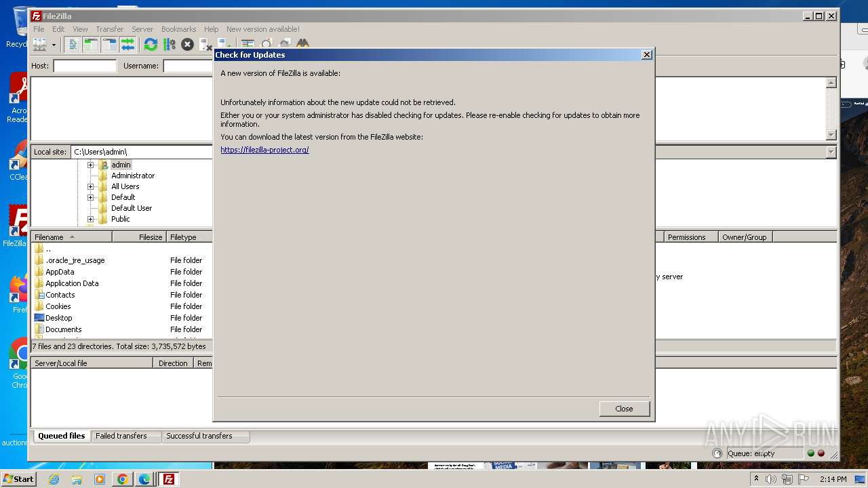Open the Bookmarks menu

click(x=178, y=29)
